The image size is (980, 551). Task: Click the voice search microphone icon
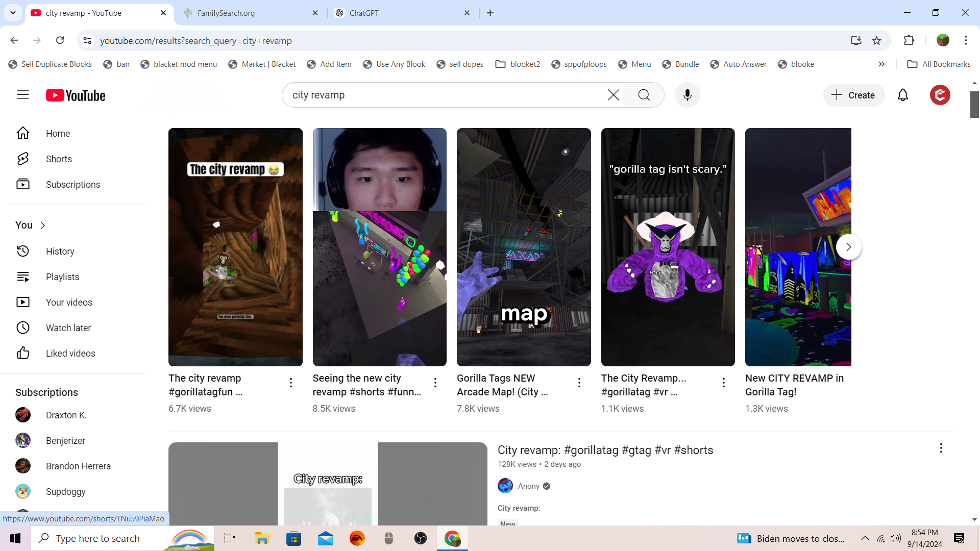(x=687, y=95)
